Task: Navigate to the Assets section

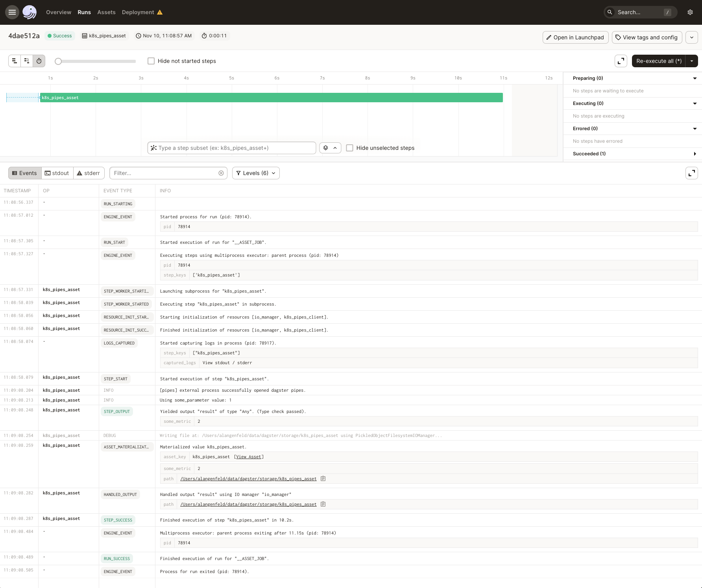Action: click(106, 12)
